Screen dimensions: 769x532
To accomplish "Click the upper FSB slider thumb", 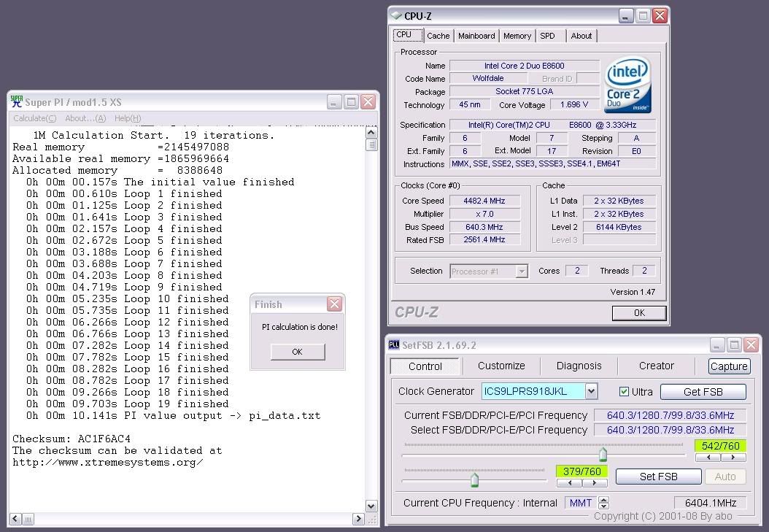I will coord(603,454).
